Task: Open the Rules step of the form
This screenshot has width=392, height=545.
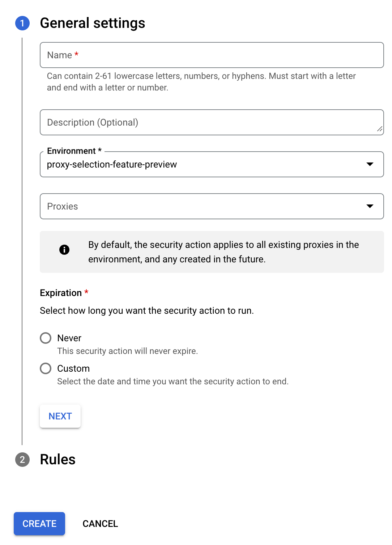Action: (57, 460)
